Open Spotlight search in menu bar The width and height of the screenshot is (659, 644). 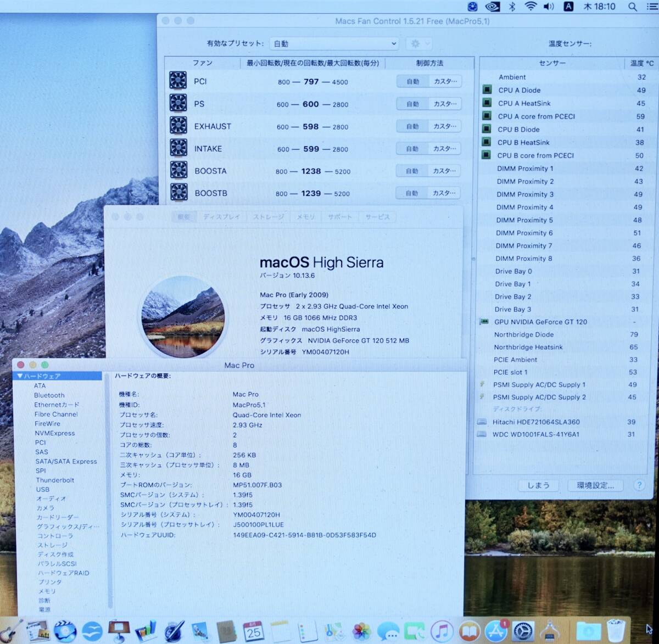coord(633,7)
